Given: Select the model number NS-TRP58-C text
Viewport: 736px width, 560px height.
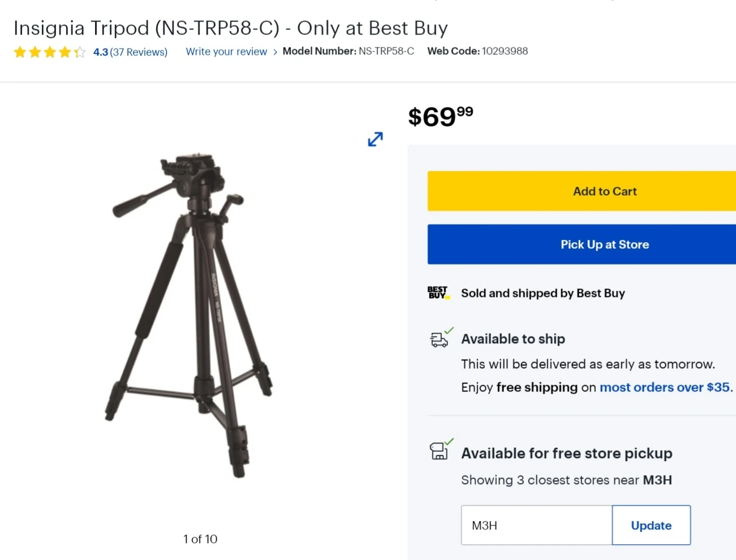Looking at the screenshot, I should click(386, 51).
